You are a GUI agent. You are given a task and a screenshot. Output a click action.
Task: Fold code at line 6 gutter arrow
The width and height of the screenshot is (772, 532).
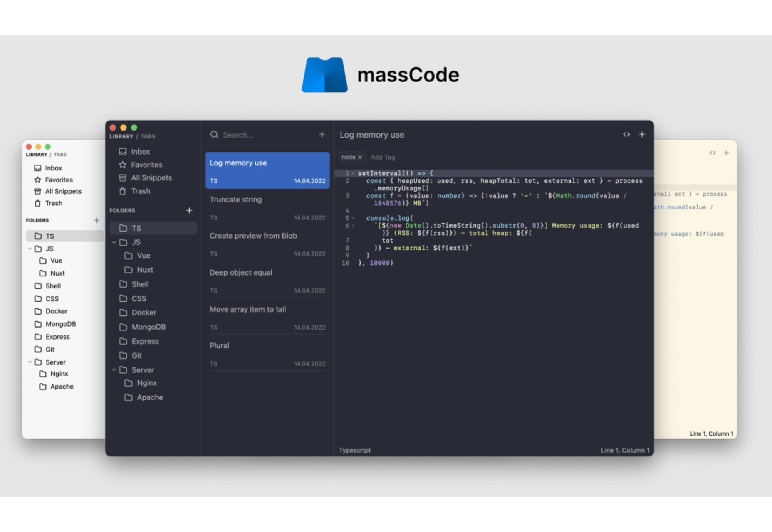click(x=353, y=226)
